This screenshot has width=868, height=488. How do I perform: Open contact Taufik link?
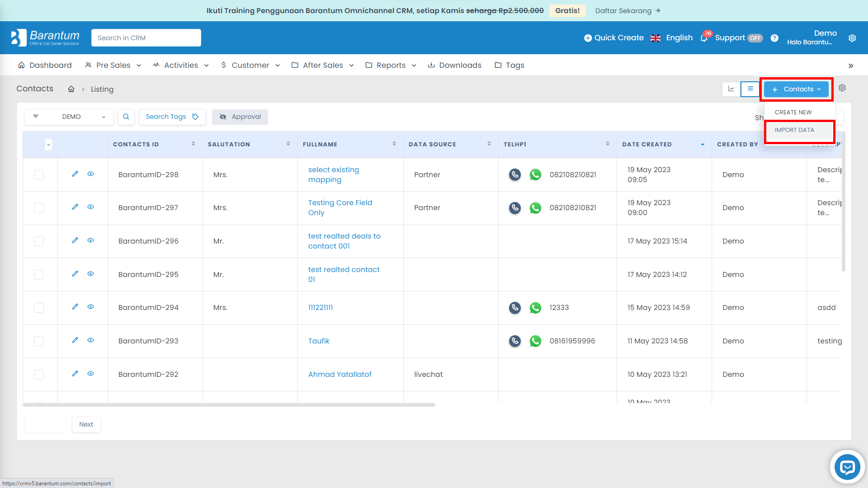coord(319,341)
